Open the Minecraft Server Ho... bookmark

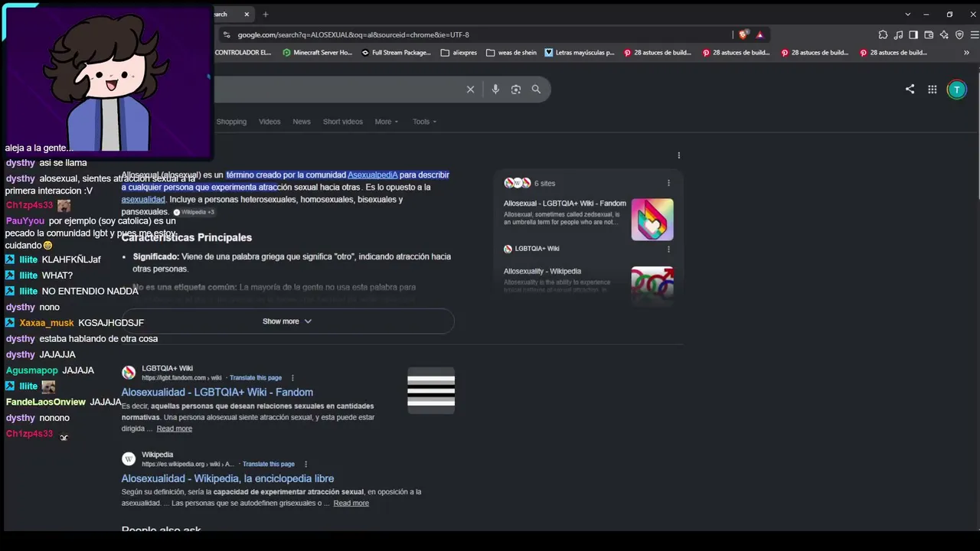click(x=317, y=53)
